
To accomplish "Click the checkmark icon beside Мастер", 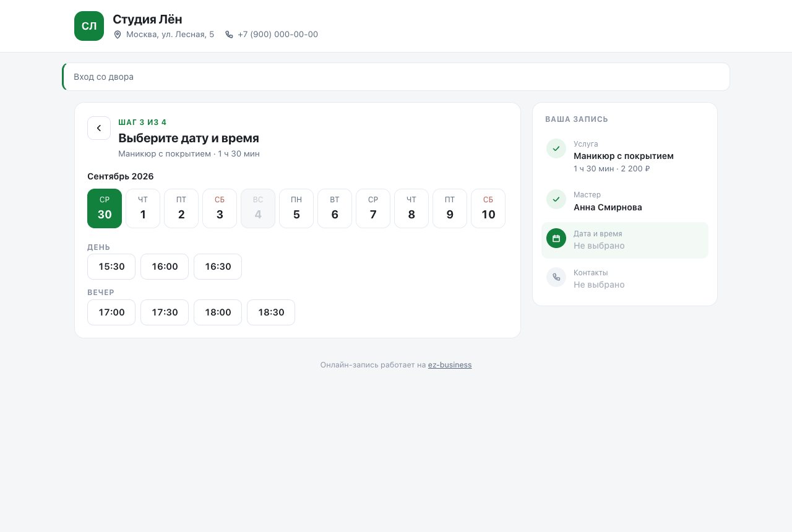I will click(556, 199).
